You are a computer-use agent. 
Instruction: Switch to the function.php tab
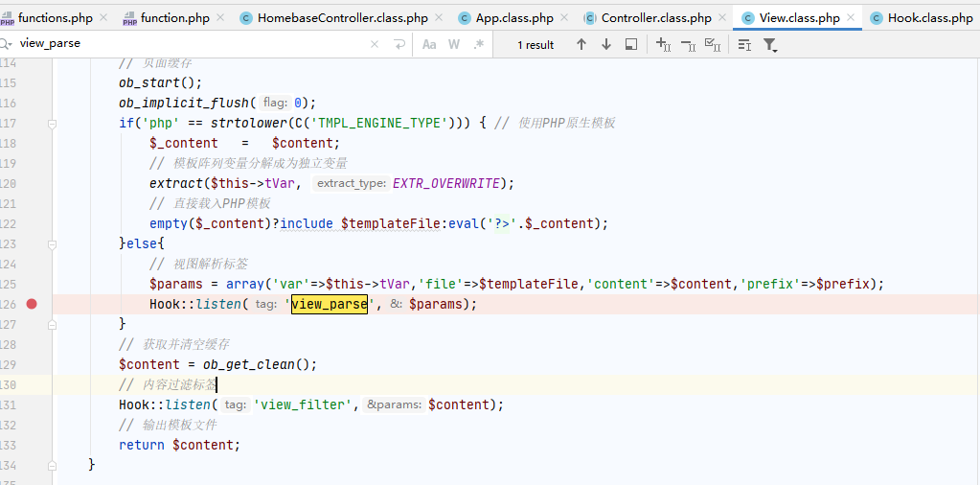coord(175,17)
